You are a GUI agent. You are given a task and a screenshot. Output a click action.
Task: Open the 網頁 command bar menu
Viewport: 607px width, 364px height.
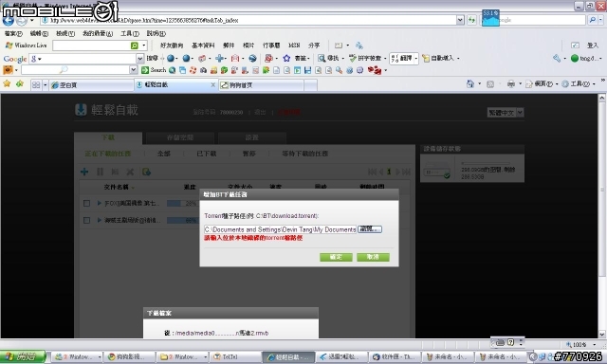pos(542,84)
